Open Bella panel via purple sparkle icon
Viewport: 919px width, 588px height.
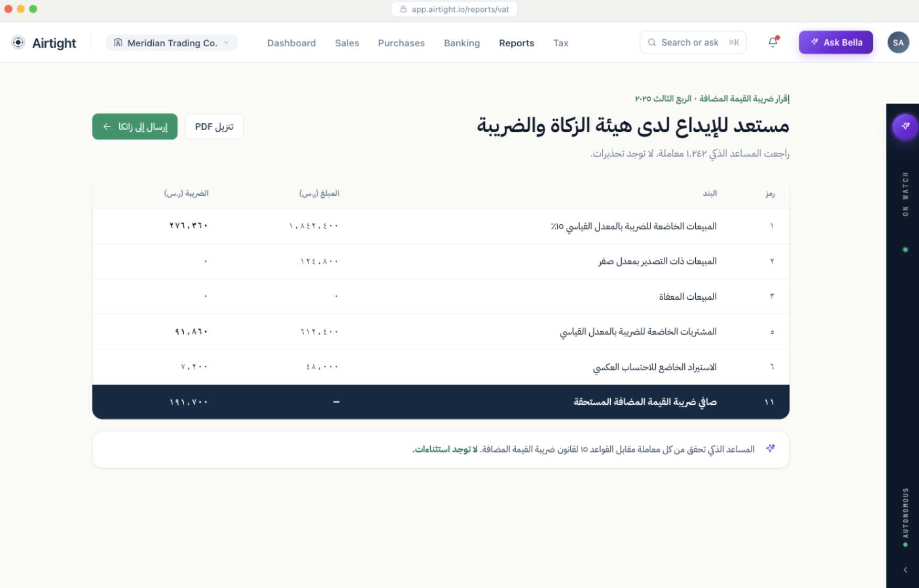pos(905,127)
